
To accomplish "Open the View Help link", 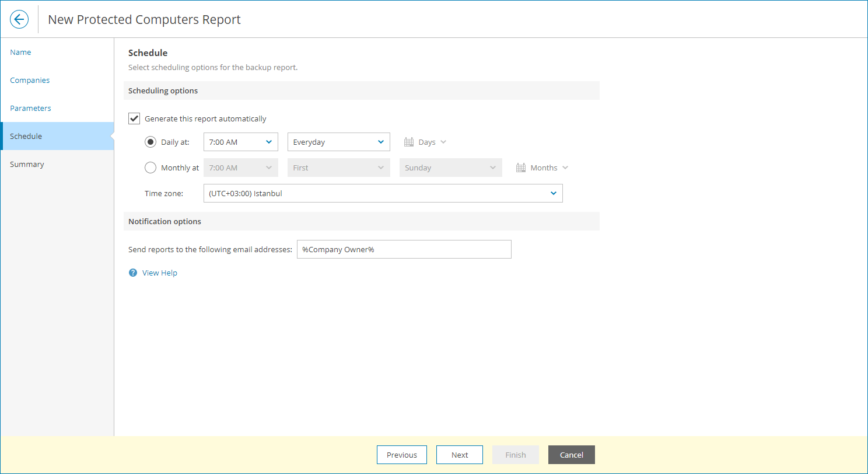I will [x=159, y=273].
